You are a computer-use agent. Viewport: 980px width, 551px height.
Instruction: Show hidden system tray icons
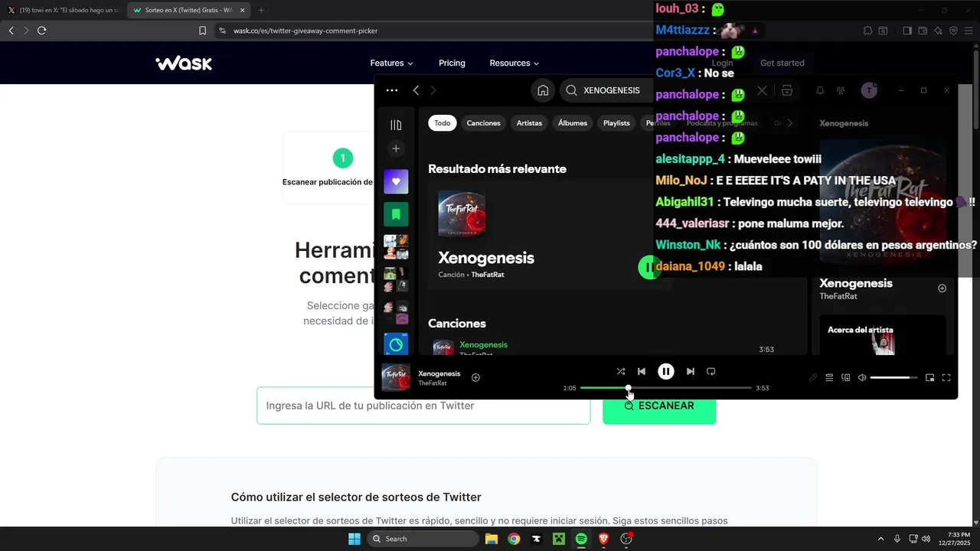880,539
